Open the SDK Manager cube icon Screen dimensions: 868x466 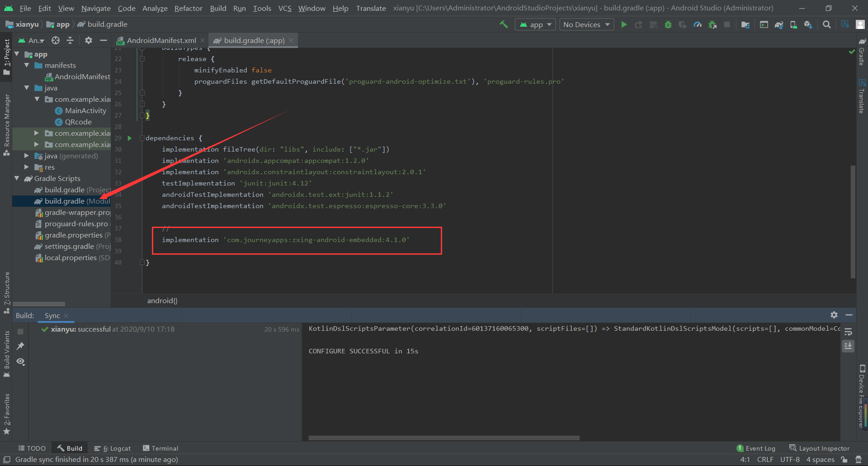pyautogui.click(x=808, y=24)
